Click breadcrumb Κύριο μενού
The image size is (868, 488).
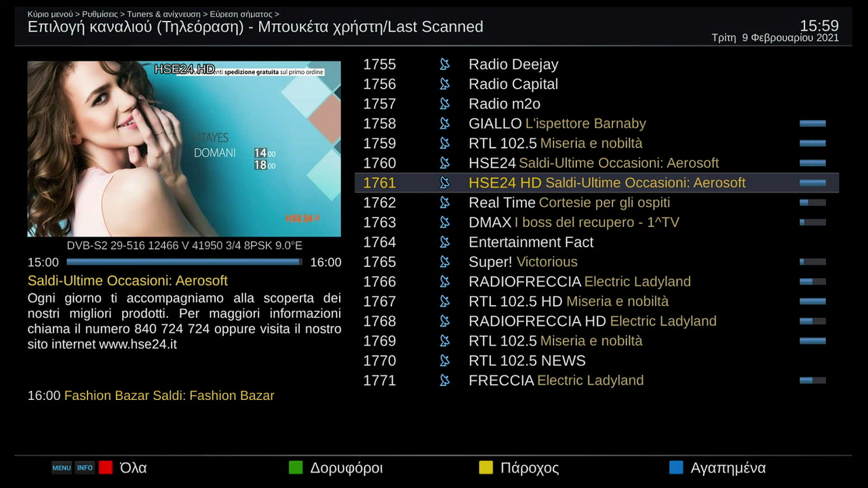pyautogui.click(x=50, y=14)
